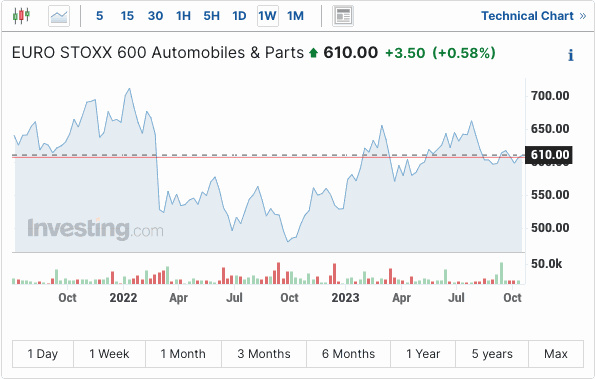Image resolution: width=595 pixels, height=379 pixels.
Task: Click the green up arrow indicator
Action: [x=313, y=53]
